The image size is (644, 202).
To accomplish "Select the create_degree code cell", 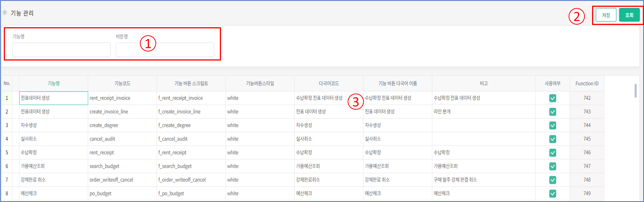I will click(x=122, y=125).
